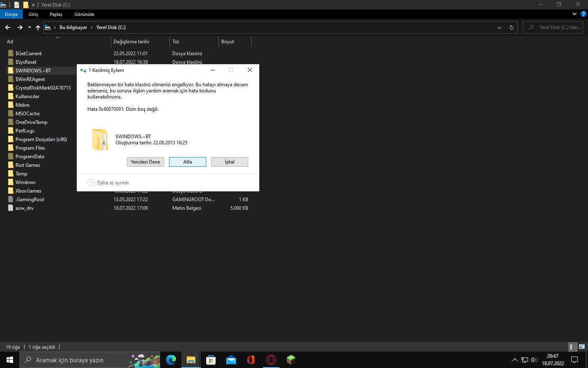588x368 pixels.
Task: Select the Program Dosyaları (x86) folder
Action: 41,139
